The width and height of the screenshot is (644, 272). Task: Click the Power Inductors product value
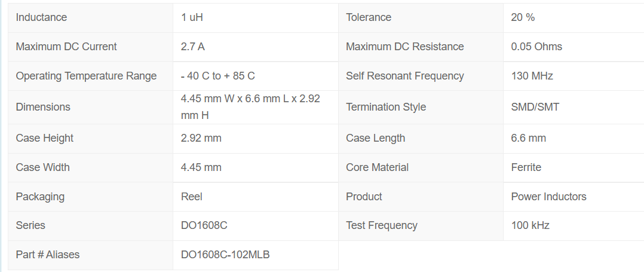point(549,197)
